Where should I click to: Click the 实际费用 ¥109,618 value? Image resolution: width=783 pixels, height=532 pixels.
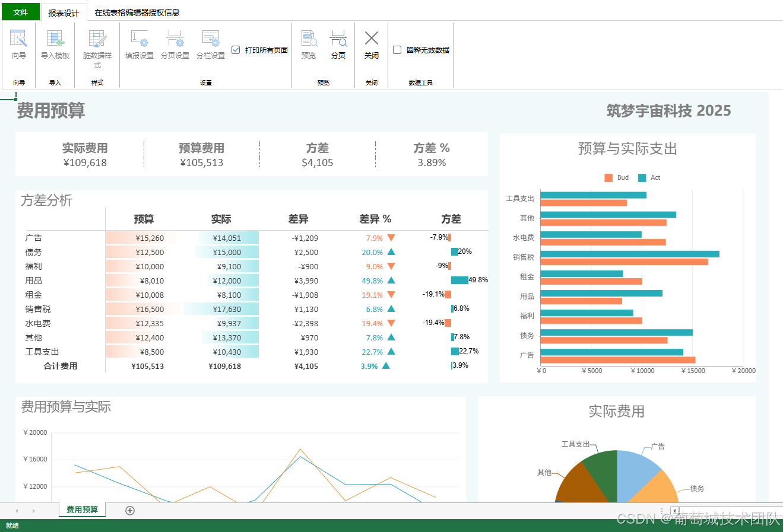(x=85, y=163)
